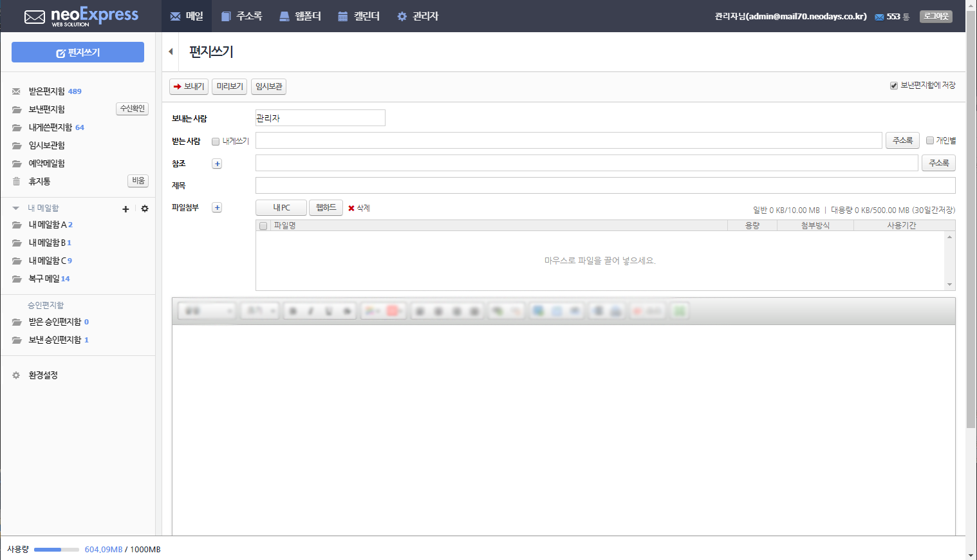The width and height of the screenshot is (977, 560).
Task: Click the storage usage progress bar
Action: pyautogui.click(x=57, y=550)
